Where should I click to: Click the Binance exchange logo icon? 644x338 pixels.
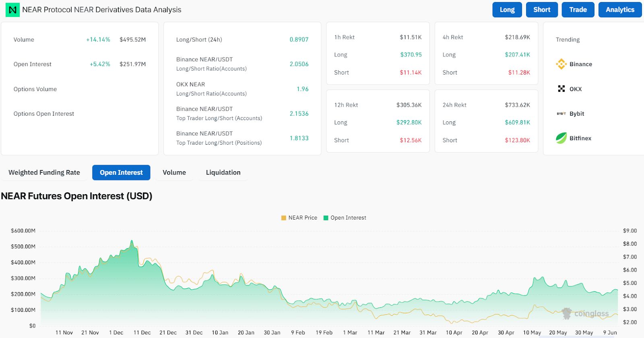561,64
